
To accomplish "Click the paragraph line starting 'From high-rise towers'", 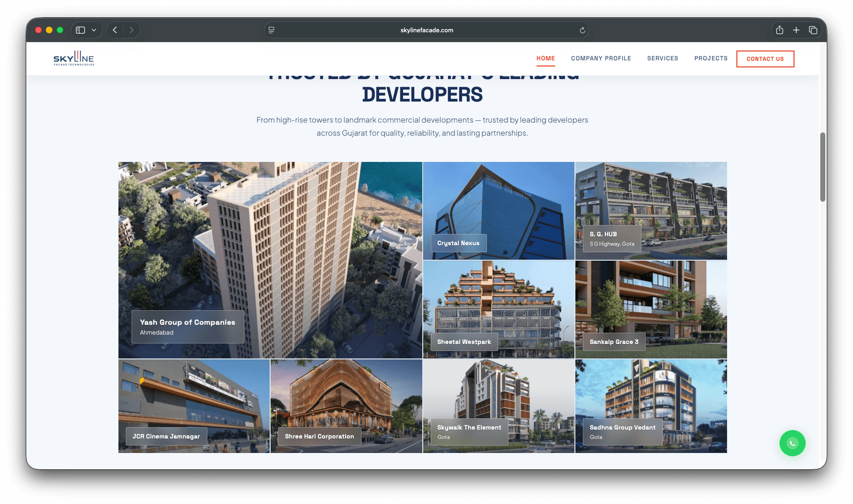I will coord(422,120).
